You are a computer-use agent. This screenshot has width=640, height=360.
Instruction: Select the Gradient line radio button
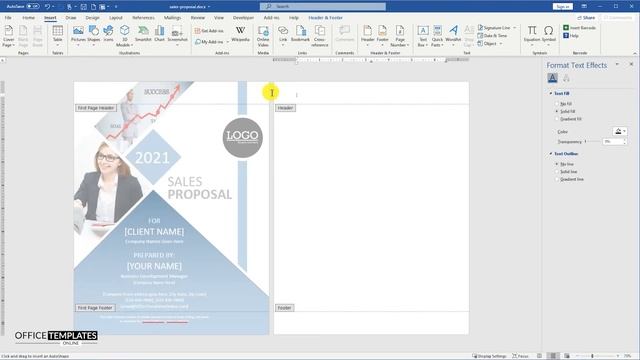coord(557,179)
